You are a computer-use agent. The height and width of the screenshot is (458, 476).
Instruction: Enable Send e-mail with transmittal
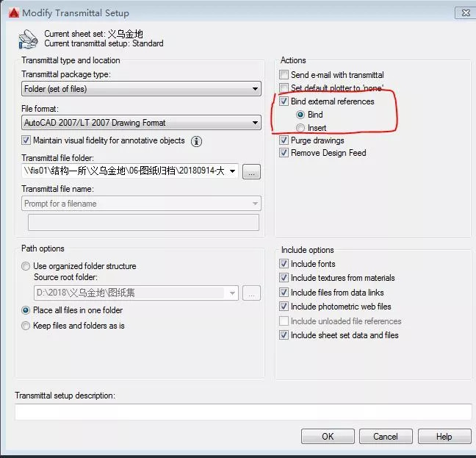click(284, 75)
